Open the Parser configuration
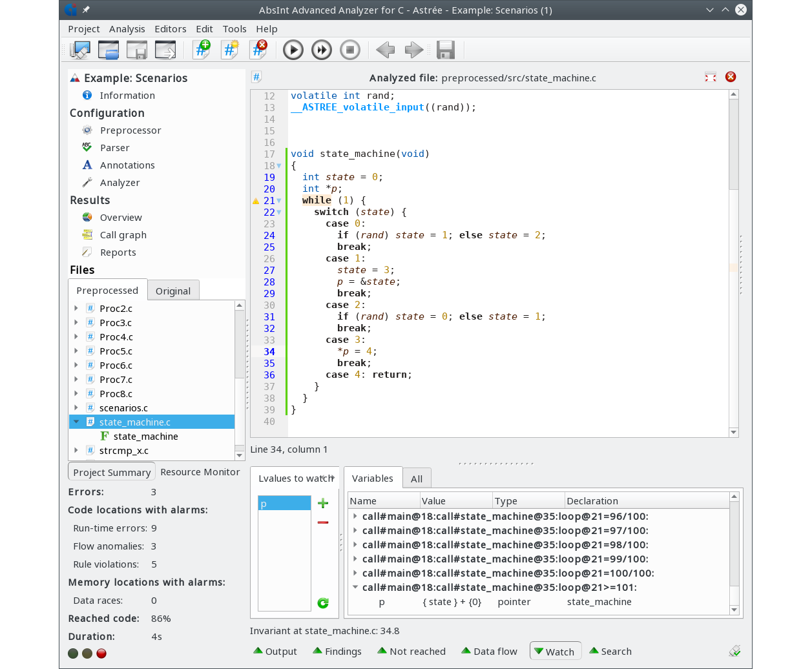The height and width of the screenshot is (669, 812). pos(115,148)
